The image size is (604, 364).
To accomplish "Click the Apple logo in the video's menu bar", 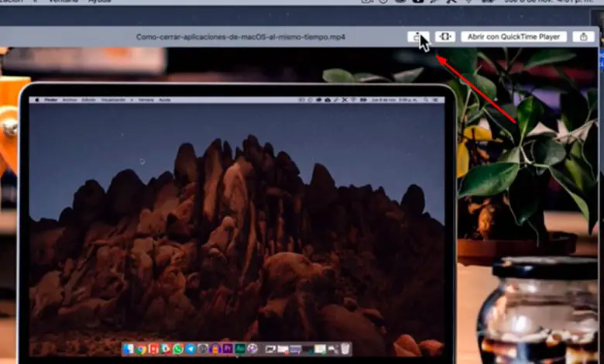I will 37,100.
